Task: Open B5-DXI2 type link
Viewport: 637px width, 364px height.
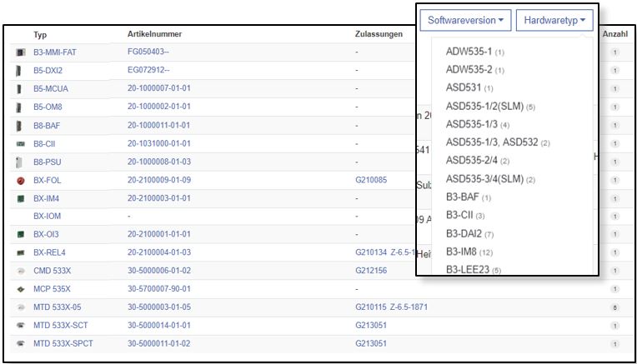Action: point(48,71)
